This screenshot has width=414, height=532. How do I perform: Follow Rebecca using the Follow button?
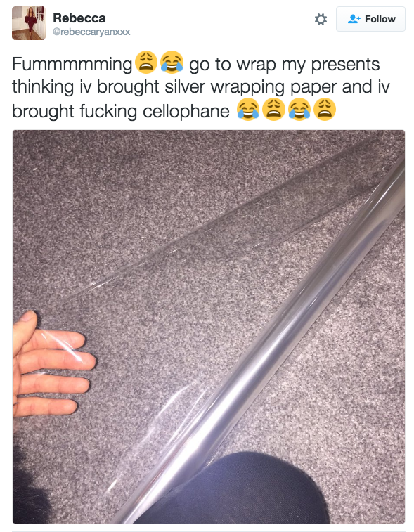pos(370,19)
